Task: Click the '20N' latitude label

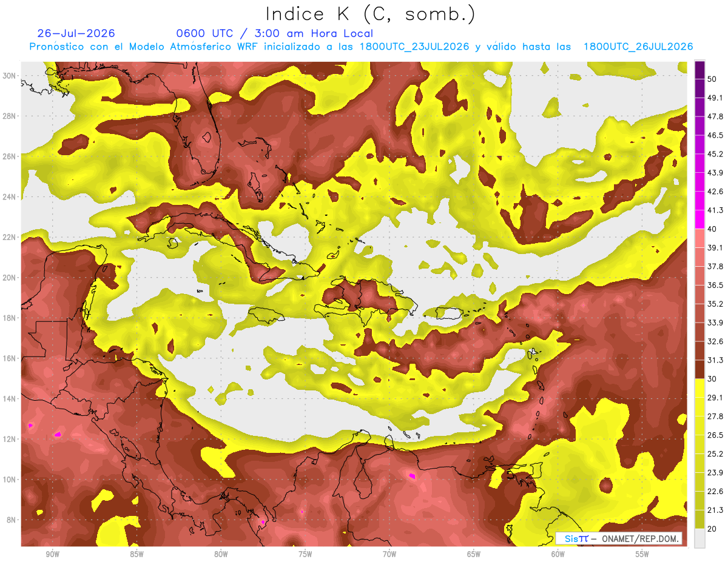Action: (9, 278)
